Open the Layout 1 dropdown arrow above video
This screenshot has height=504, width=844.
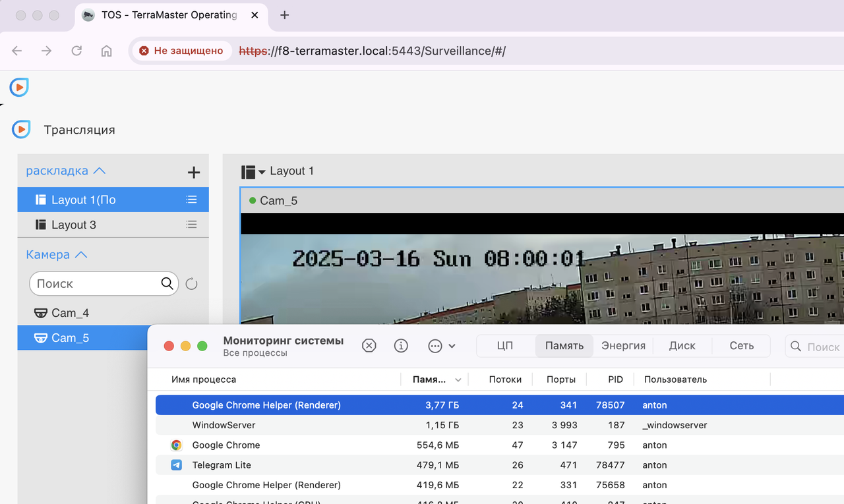262,172
